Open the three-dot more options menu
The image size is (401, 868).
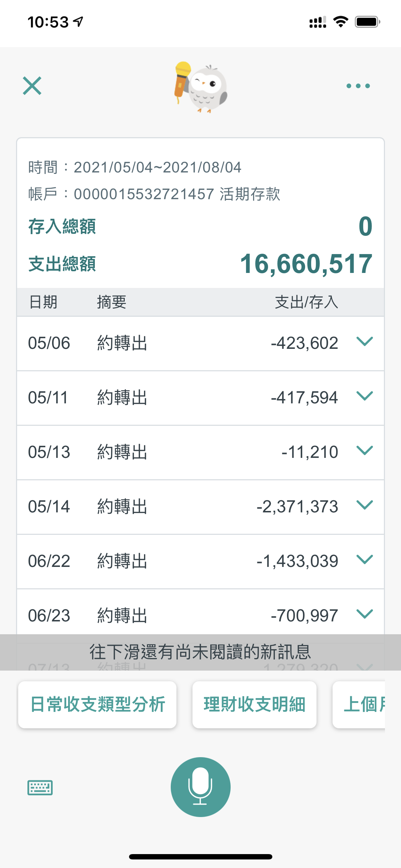point(358,86)
